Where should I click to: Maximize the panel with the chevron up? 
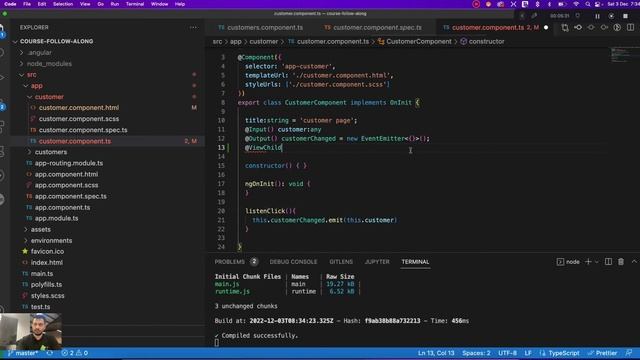634,262
